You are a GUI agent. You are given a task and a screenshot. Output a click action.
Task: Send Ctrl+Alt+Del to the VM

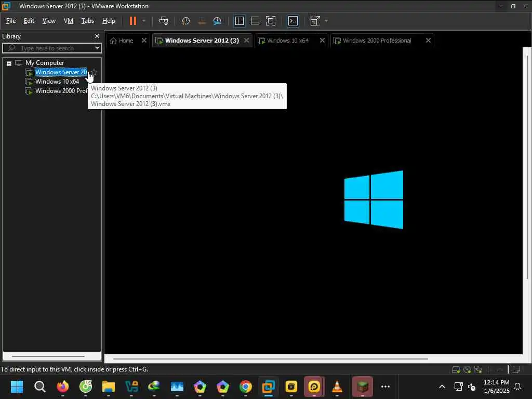164,21
